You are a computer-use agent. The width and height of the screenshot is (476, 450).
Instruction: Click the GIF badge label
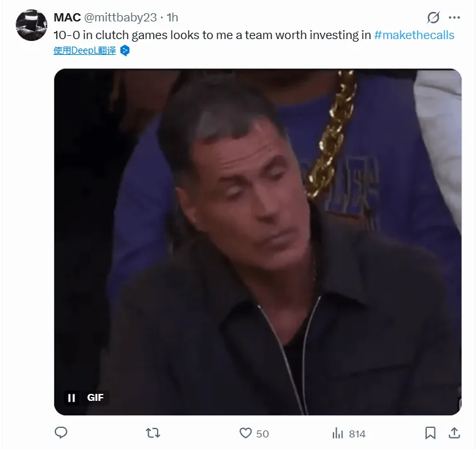(x=95, y=398)
